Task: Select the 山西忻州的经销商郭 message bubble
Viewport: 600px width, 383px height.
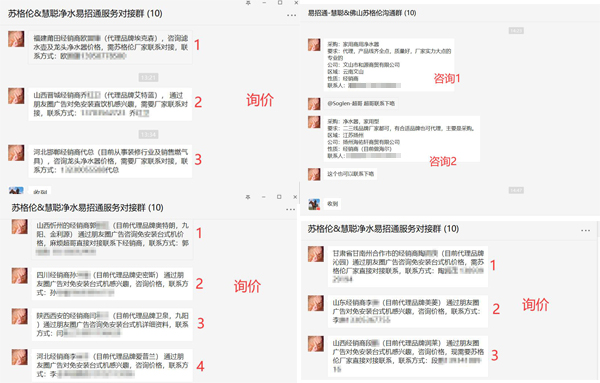Action: click(112, 239)
